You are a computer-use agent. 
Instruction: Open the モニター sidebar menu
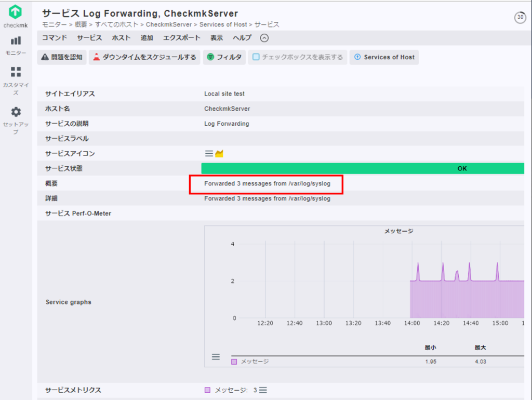pyautogui.click(x=16, y=46)
